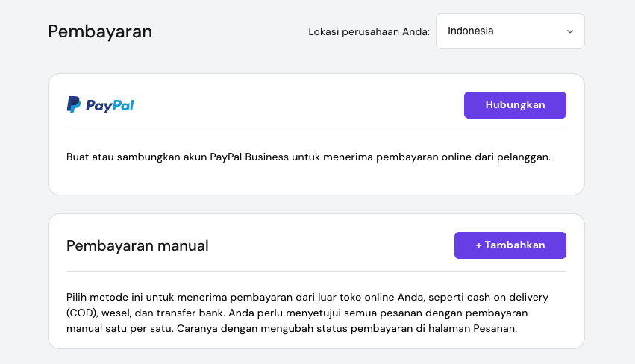Viewport: 635px width, 364px height.
Task: Click the manual payment description paragraph
Action: 307,313
